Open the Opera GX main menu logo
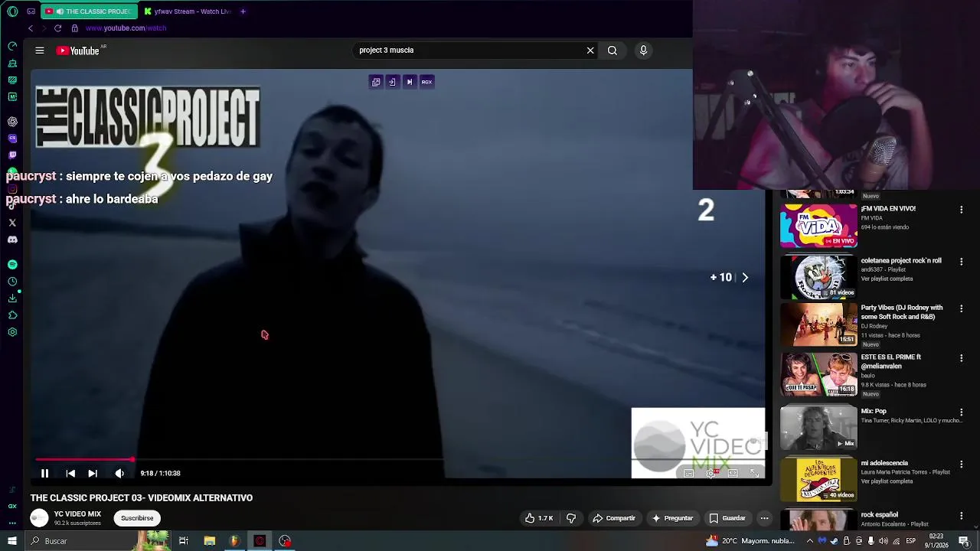Screen dimensions: 980x551 click(x=12, y=11)
